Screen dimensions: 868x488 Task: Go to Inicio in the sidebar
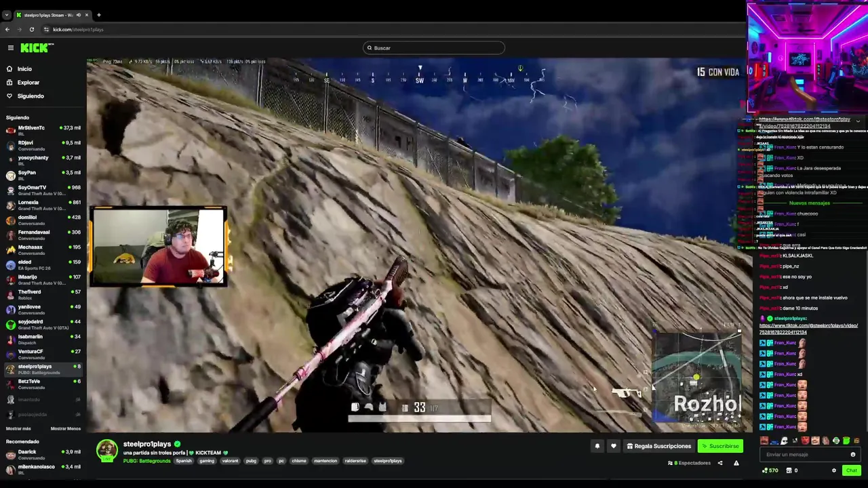pos(24,68)
